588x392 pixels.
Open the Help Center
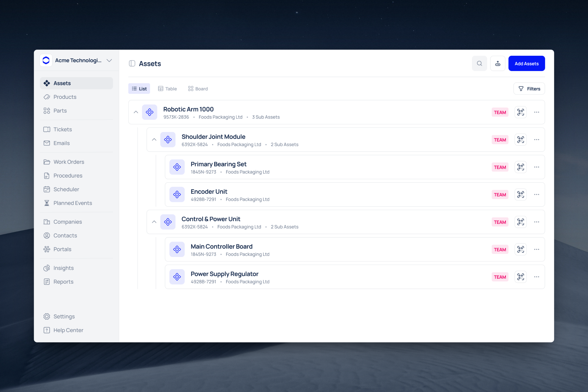click(68, 330)
